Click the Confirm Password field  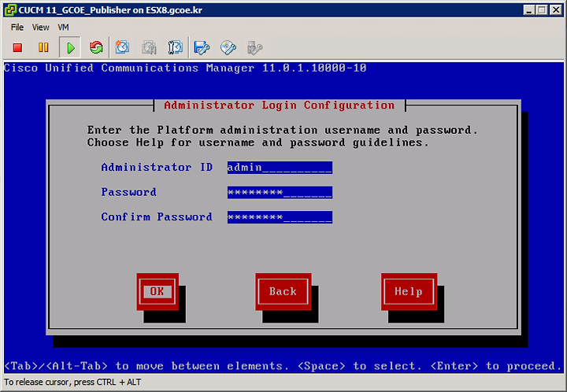[280, 217]
